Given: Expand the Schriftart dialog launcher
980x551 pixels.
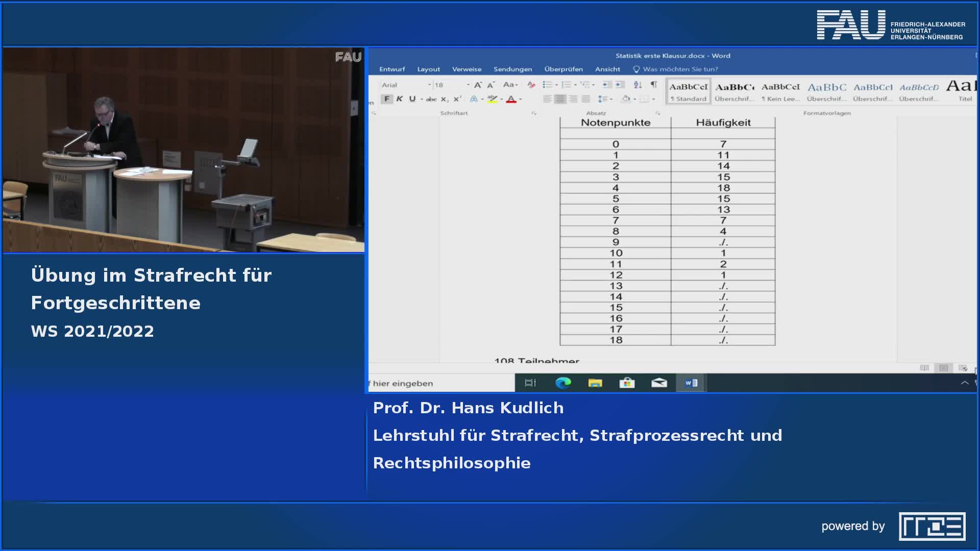Looking at the screenshot, I should tap(534, 113).
